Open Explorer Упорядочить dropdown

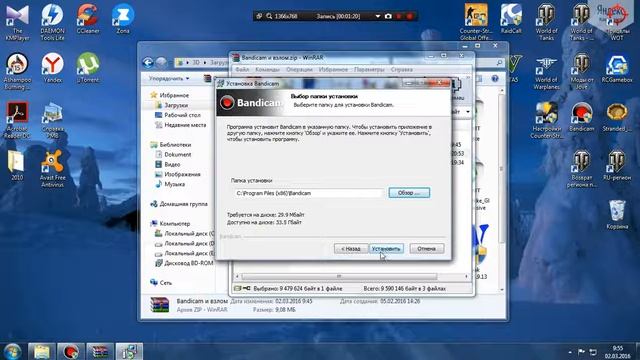tap(169, 78)
